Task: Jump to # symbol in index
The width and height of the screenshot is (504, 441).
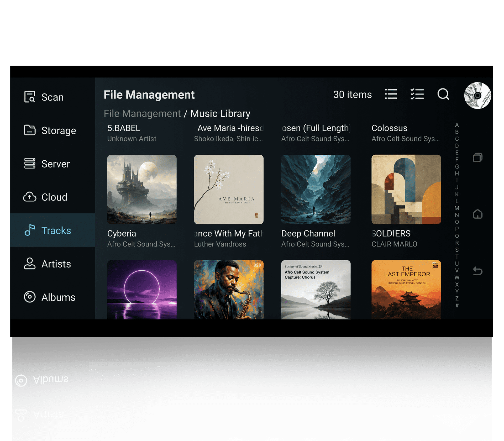Action: tap(457, 305)
